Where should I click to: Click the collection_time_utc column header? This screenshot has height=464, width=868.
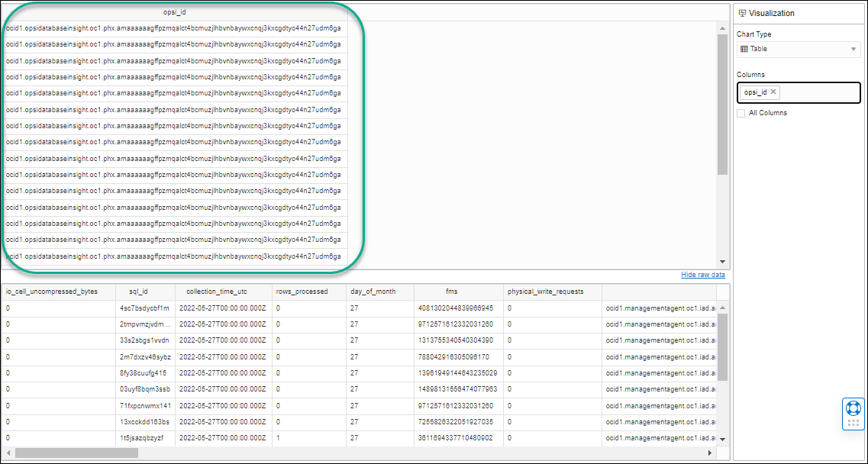point(221,291)
